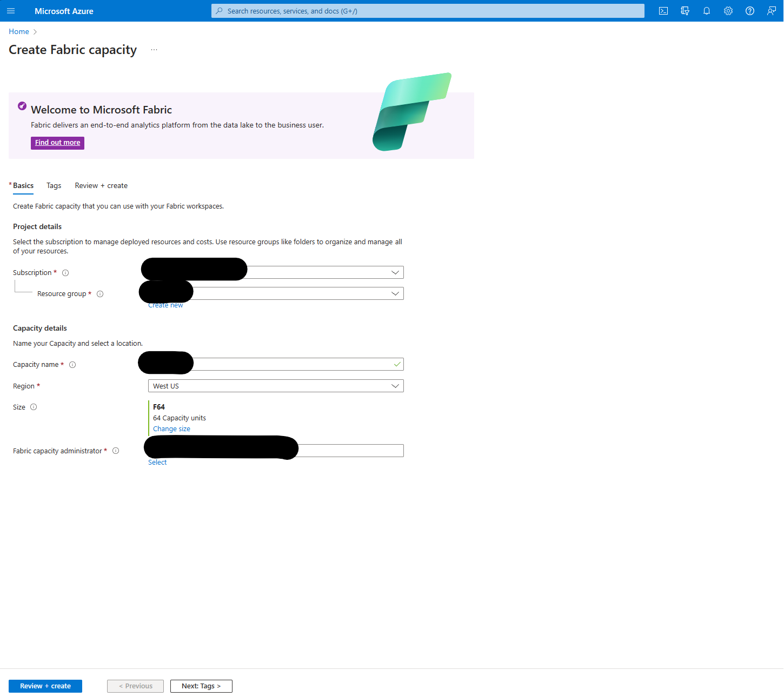Click the Find out more button

pos(57,143)
